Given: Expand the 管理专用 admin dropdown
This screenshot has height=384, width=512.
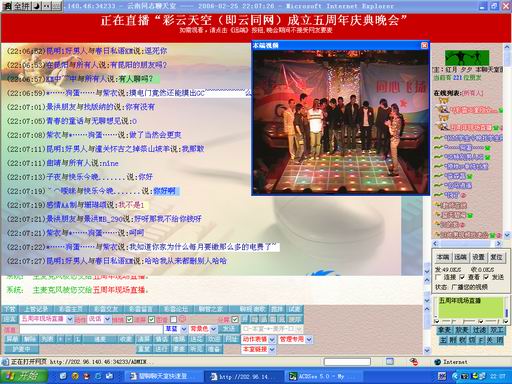Looking at the screenshot, I should click(x=295, y=339).
